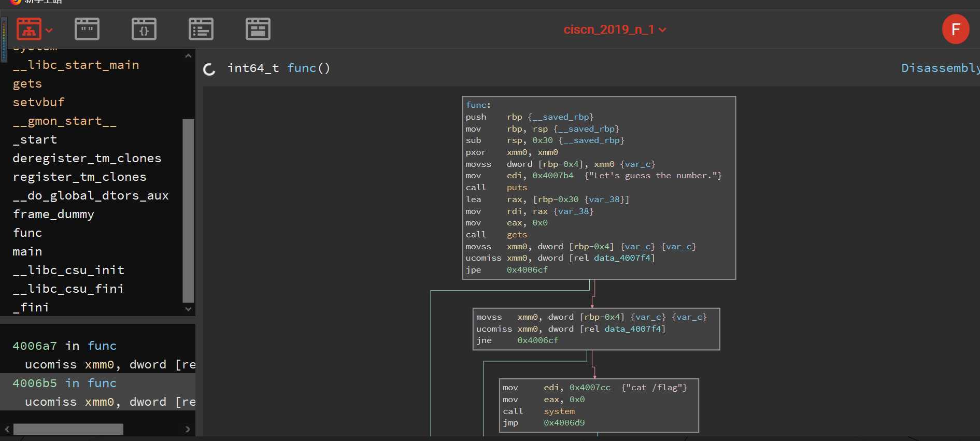Select __libc_start_main in function list
This screenshot has width=980, height=441.
pyautogui.click(x=76, y=65)
